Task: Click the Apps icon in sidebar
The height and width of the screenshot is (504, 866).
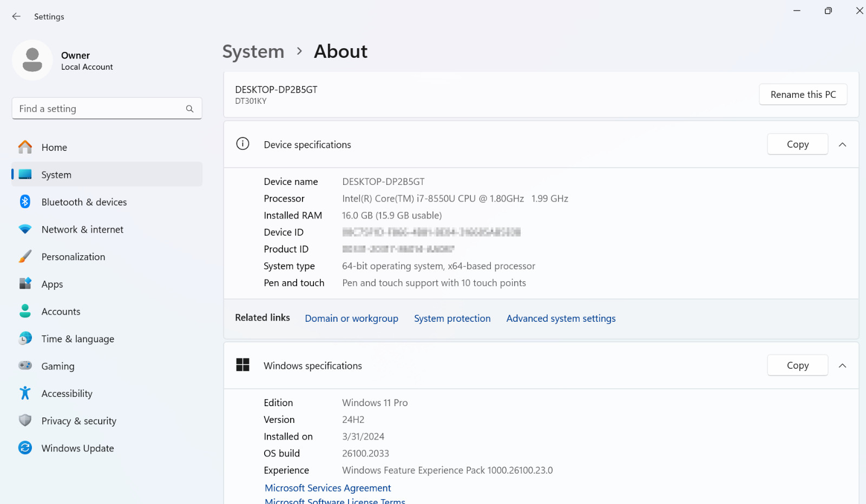Action: (x=25, y=284)
